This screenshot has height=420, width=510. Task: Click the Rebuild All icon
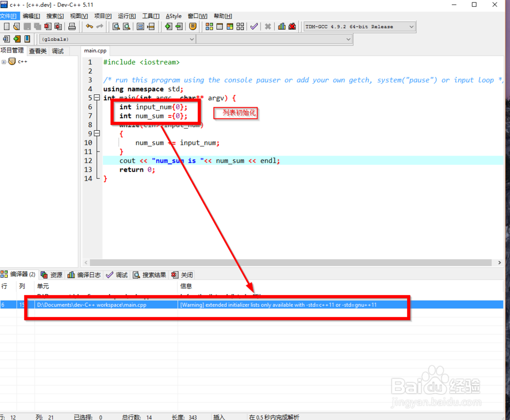click(241, 26)
